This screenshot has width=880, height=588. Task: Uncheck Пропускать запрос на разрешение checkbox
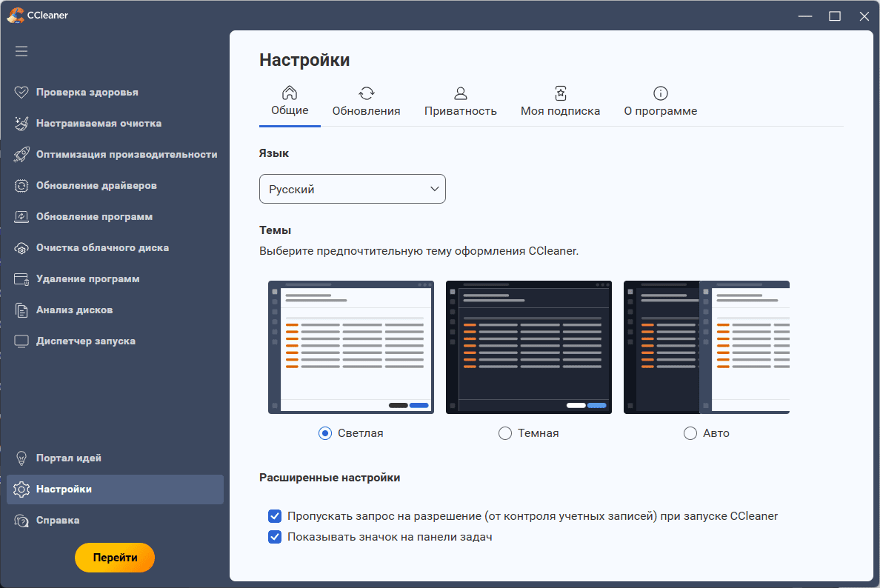click(x=274, y=516)
